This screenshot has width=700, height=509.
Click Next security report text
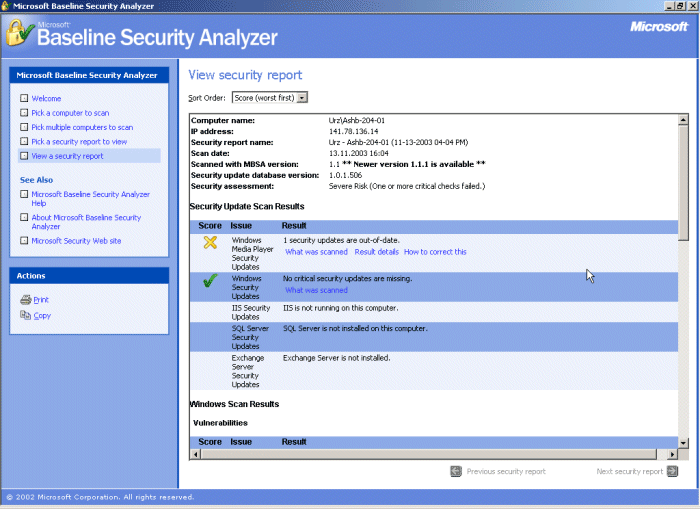tap(629, 471)
